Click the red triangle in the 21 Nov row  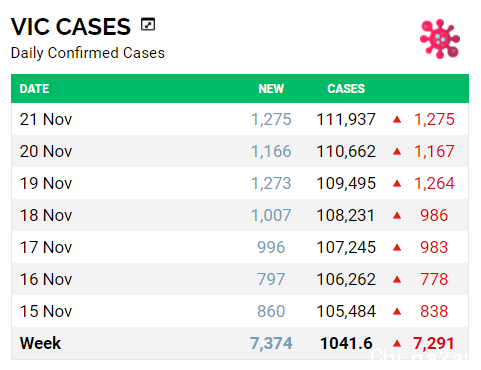tap(397, 119)
